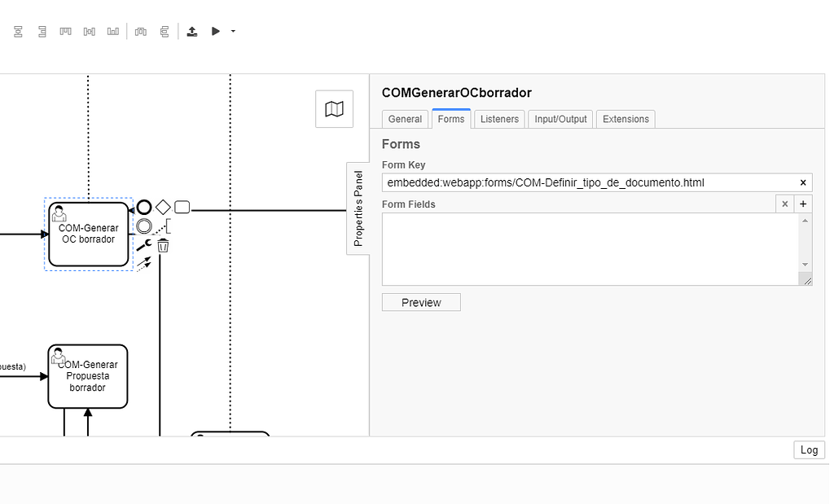Click inside the Form Key input field
This screenshot has height=504, width=834.
570,182
